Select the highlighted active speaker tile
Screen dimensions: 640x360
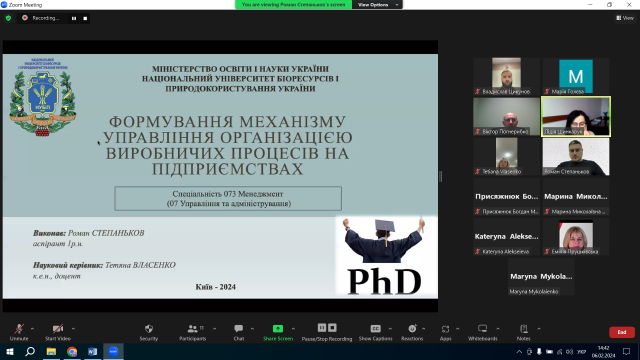click(x=576, y=116)
